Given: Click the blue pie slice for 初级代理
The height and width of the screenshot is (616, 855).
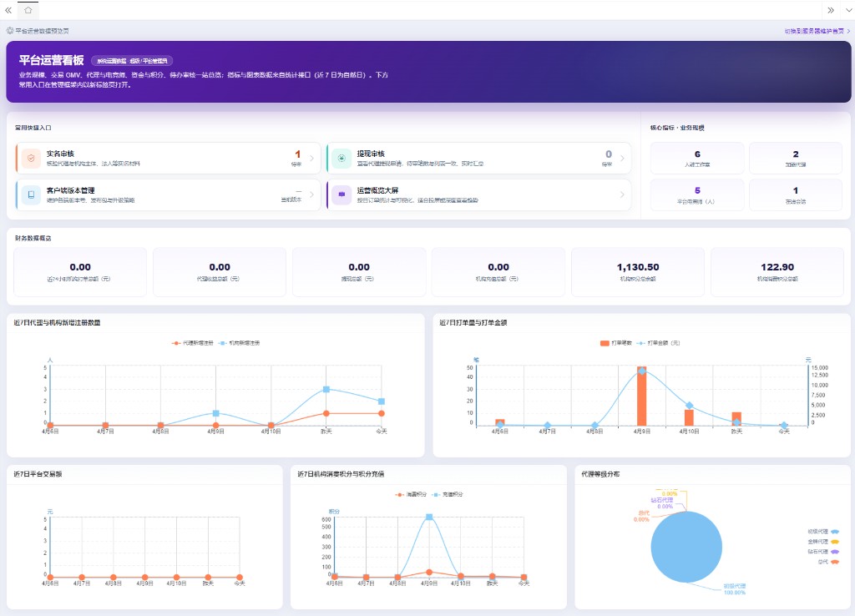Looking at the screenshot, I should [x=686, y=547].
